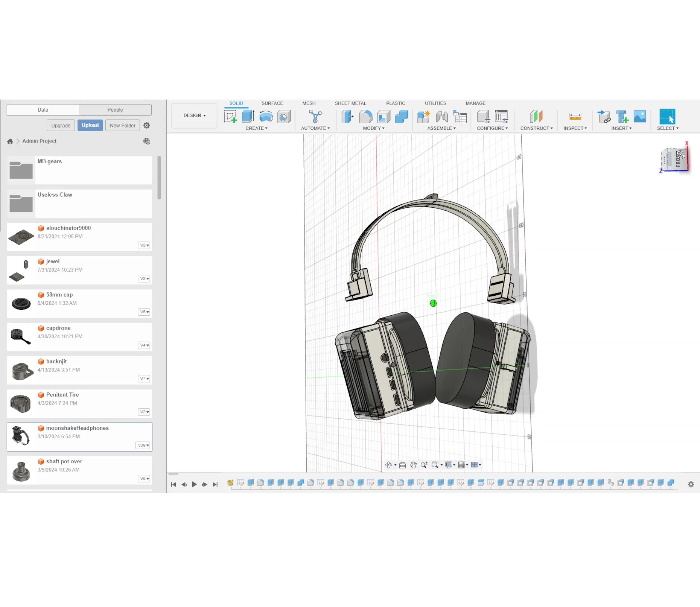Switch to the People tab
The width and height of the screenshot is (700, 607).
pos(115,110)
